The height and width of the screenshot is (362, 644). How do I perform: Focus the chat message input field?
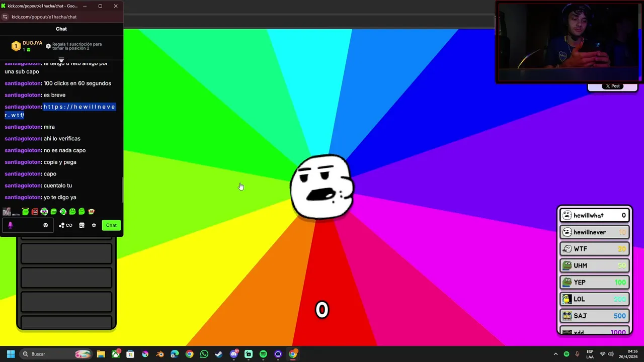pyautogui.click(x=28, y=225)
